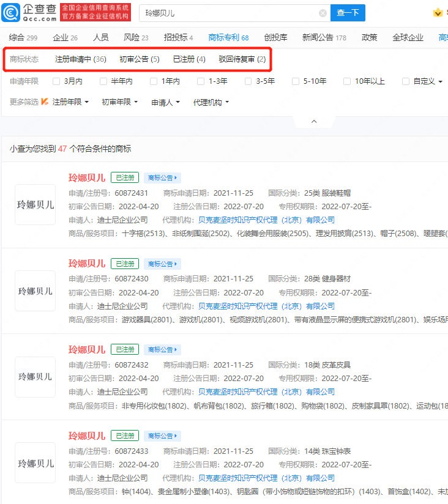Image resolution: width=448 pixels, height=504 pixels.
Task: Open trademark title for 60872433
Action: point(87,436)
